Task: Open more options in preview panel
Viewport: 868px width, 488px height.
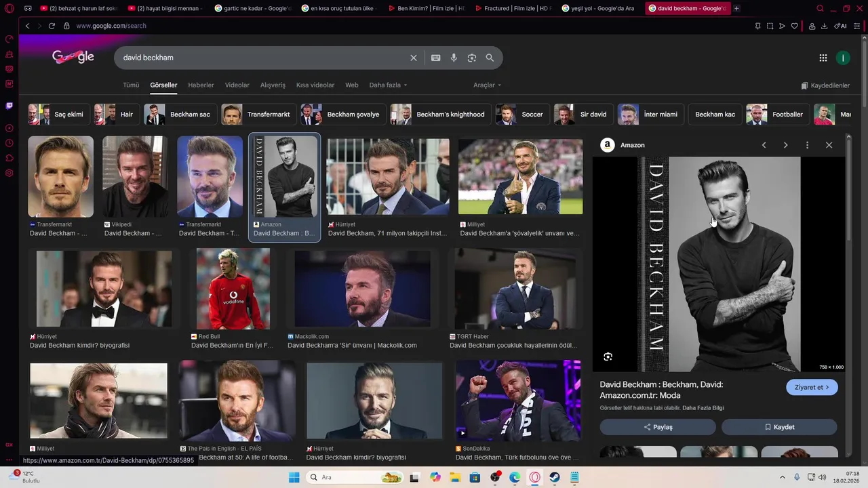Action: (807, 145)
